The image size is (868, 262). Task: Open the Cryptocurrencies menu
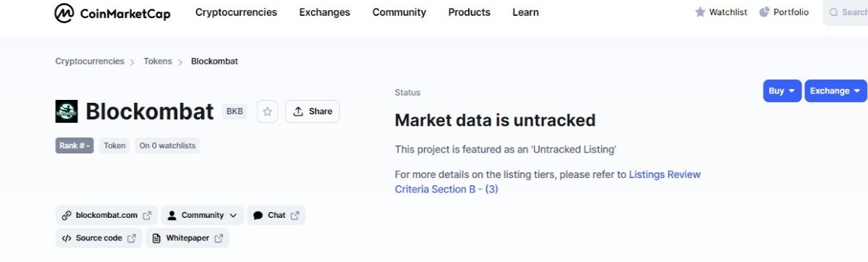pyautogui.click(x=236, y=12)
